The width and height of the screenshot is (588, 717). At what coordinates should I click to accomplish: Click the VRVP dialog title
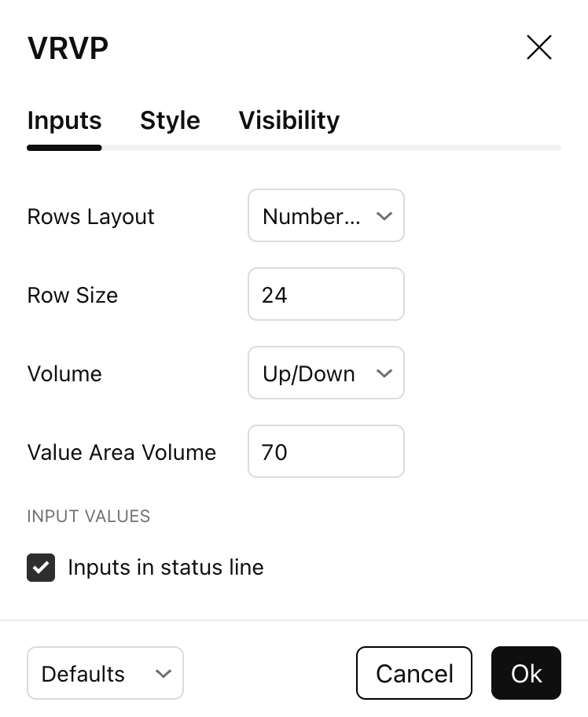point(68,48)
